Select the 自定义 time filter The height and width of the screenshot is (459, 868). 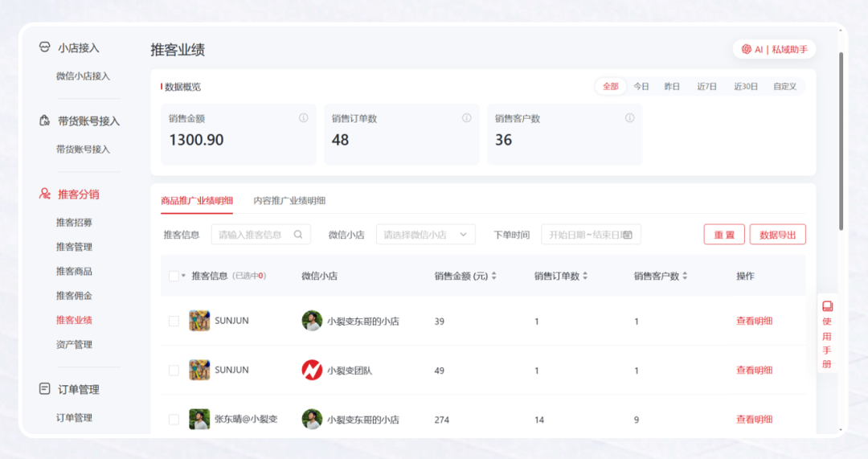point(784,86)
